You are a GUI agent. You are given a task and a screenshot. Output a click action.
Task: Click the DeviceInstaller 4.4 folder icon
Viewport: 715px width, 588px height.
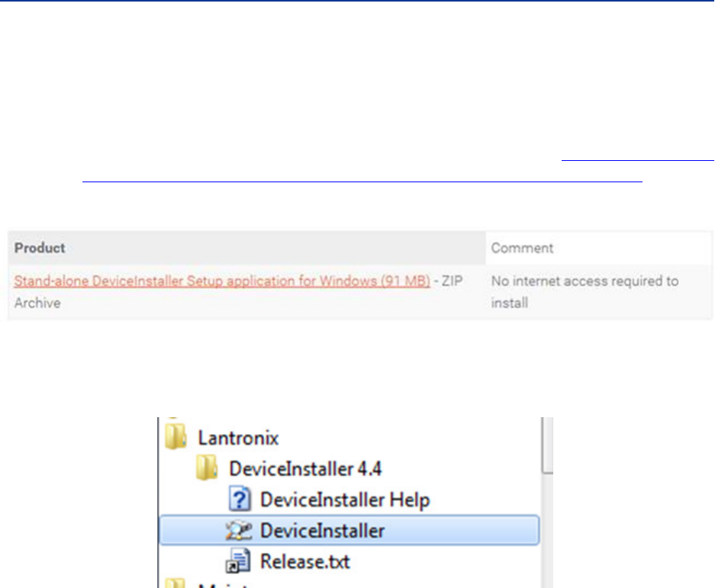207,468
